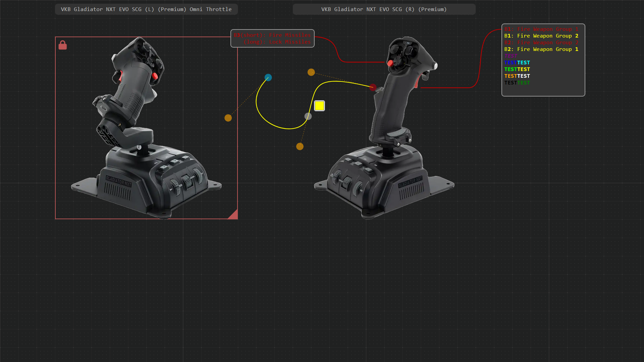Click orange control handle linked to blue point
Image resolution: width=644 pixels, height=362 pixels.
click(x=228, y=118)
